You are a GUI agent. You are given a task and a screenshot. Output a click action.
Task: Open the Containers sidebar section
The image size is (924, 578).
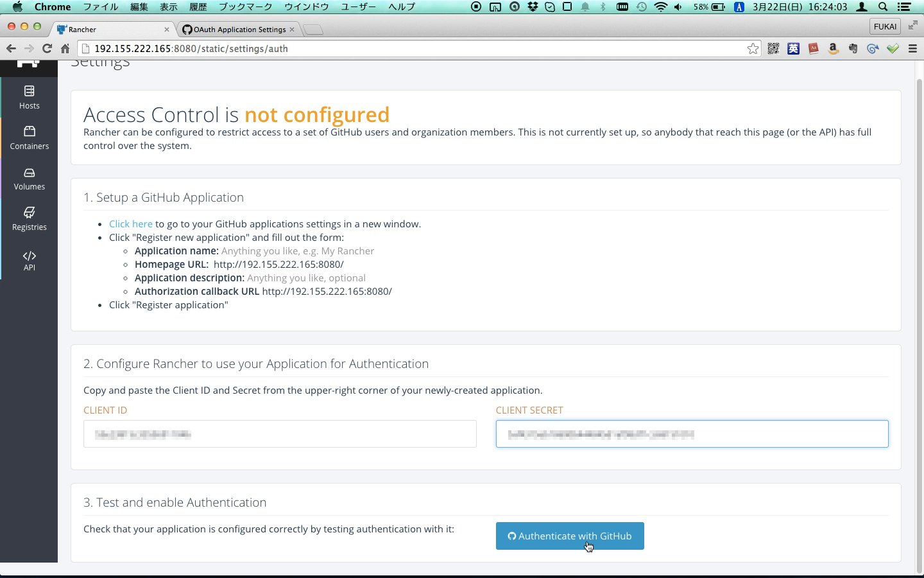(29, 138)
